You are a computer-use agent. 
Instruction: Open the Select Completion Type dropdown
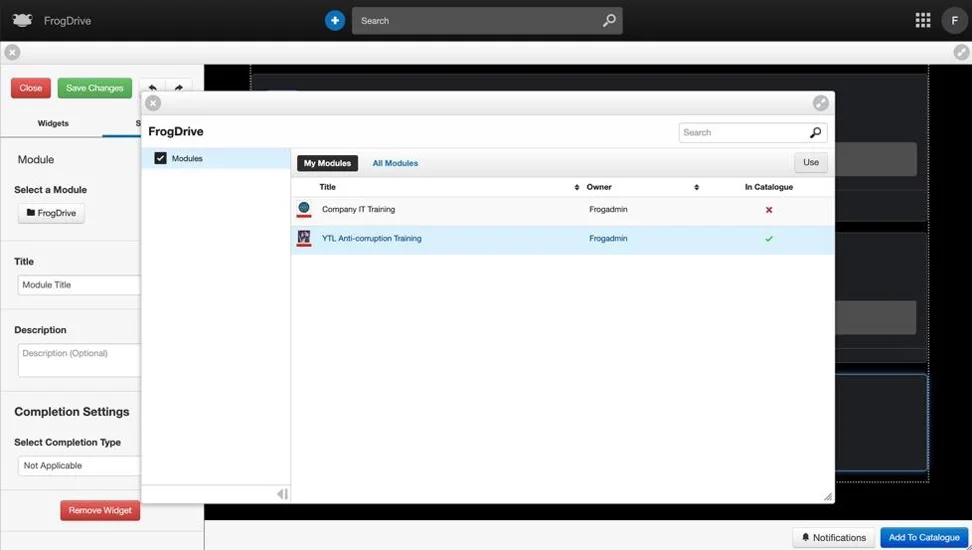79,466
